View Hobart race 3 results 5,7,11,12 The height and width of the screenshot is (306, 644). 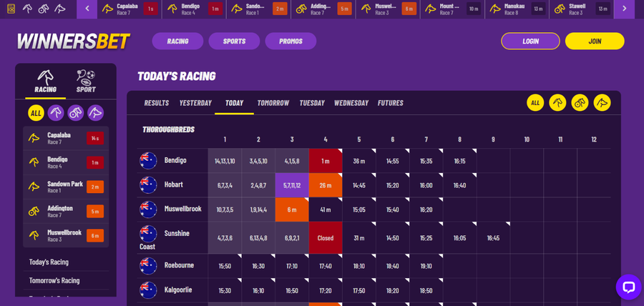[x=292, y=185]
